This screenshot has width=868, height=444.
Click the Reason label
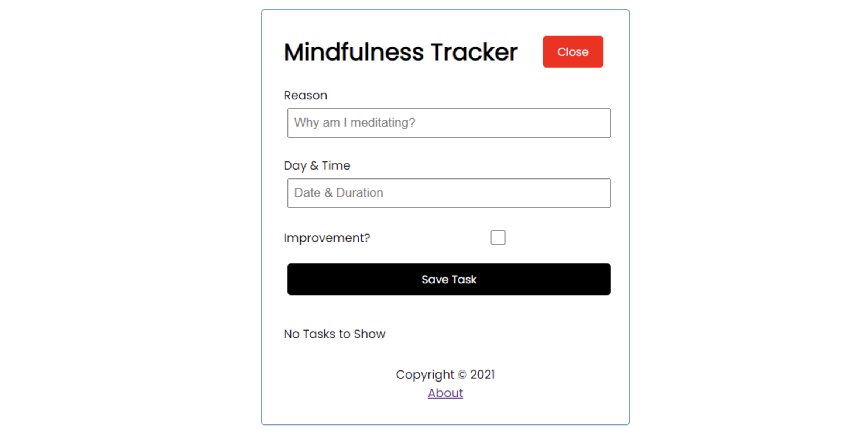(305, 95)
